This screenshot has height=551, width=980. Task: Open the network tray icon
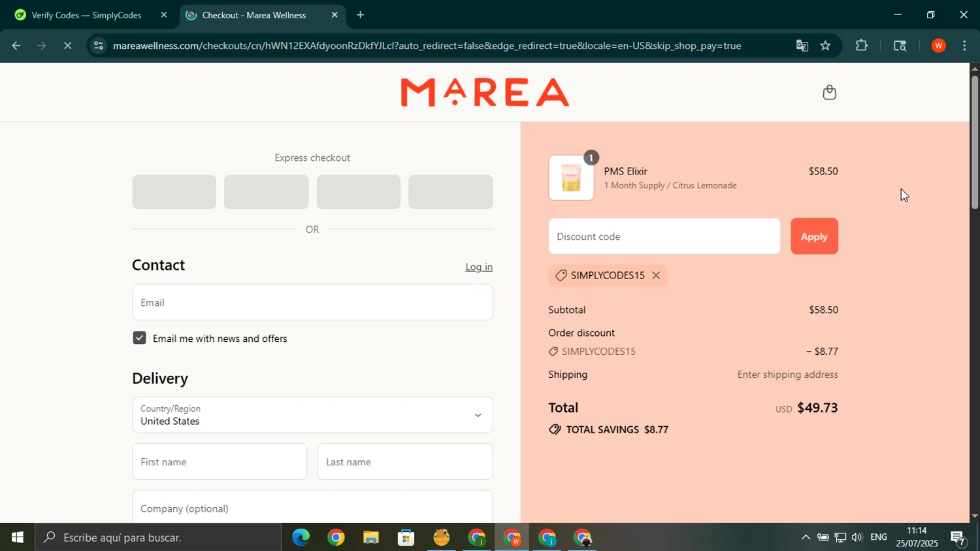pyautogui.click(x=840, y=537)
